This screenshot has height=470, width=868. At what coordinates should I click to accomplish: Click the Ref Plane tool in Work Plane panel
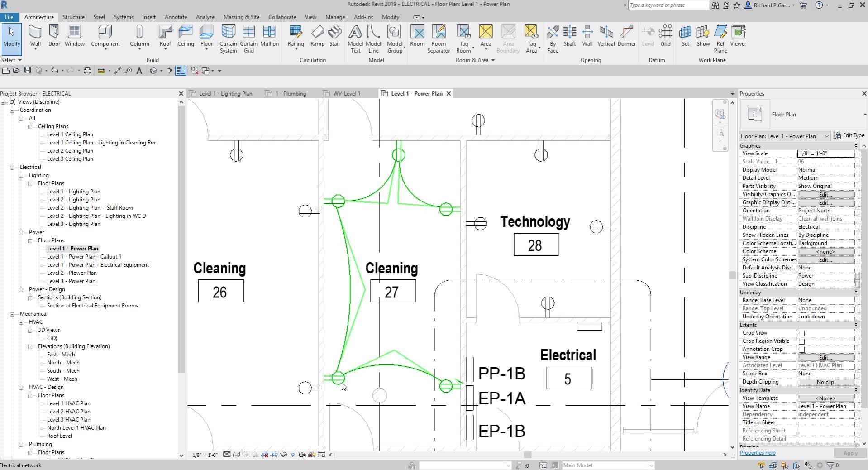point(720,38)
